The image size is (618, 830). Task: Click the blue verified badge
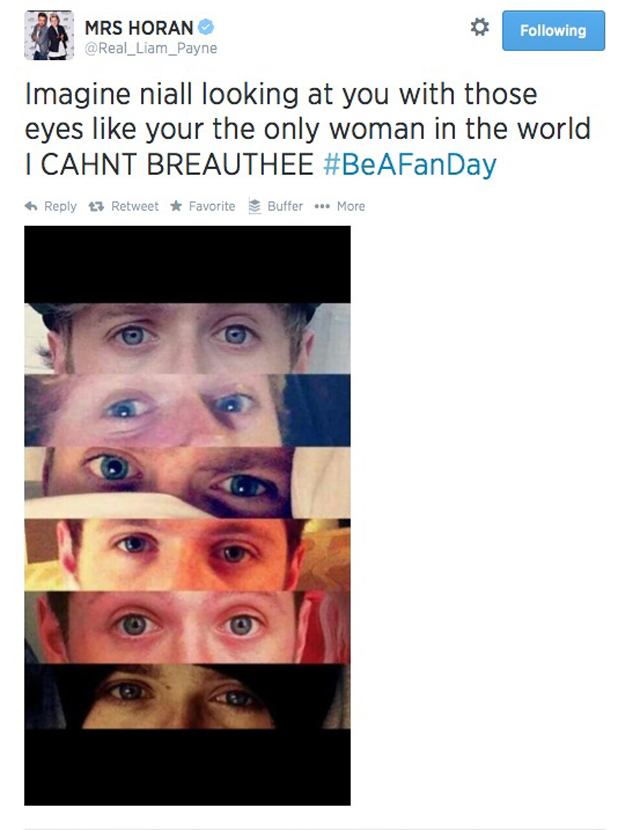coord(206,26)
